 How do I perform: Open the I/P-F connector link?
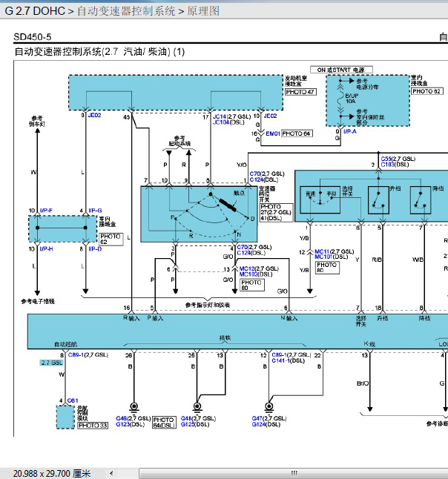[46, 211]
